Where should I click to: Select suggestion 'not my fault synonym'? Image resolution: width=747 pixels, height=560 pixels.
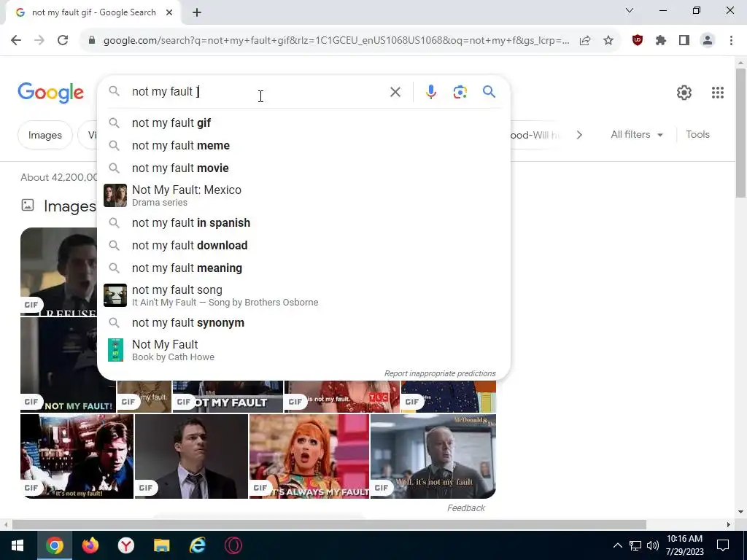point(303,323)
